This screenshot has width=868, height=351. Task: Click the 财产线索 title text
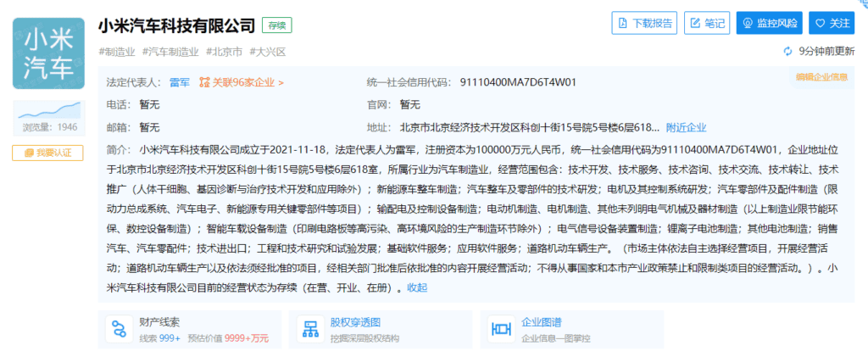pyautogui.click(x=159, y=323)
